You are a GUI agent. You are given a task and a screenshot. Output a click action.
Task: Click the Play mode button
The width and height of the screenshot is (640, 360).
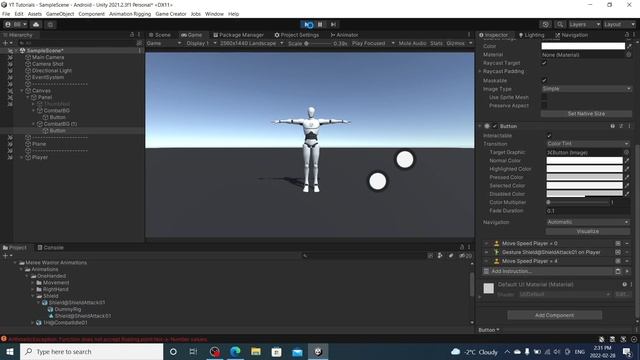click(308, 24)
